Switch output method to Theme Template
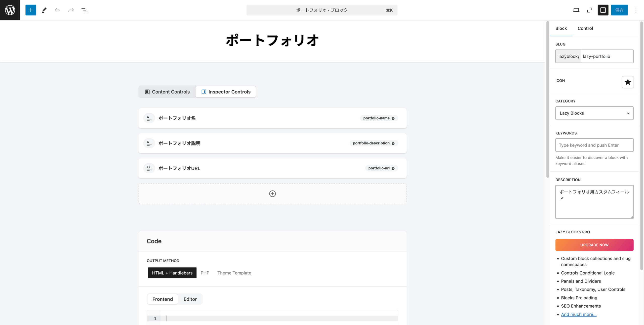Image resolution: width=644 pixels, height=325 pixels. click(234, 273)
